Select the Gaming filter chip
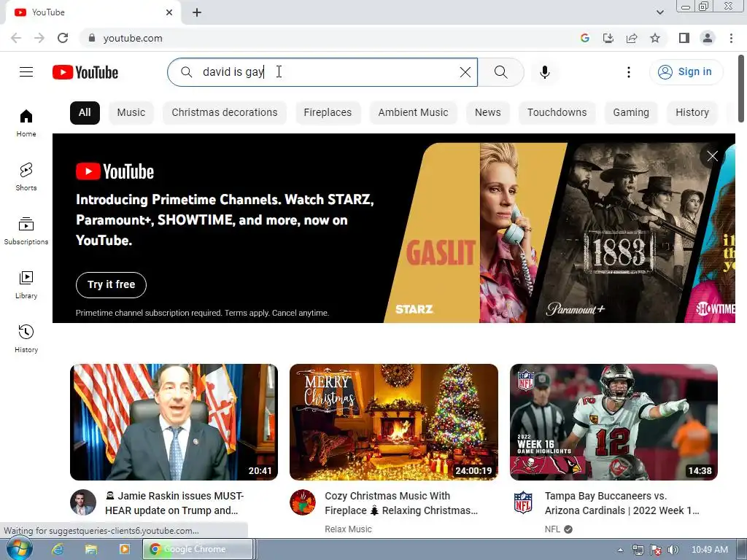Viewport: 747px width, 560px height. click(631, 112)
